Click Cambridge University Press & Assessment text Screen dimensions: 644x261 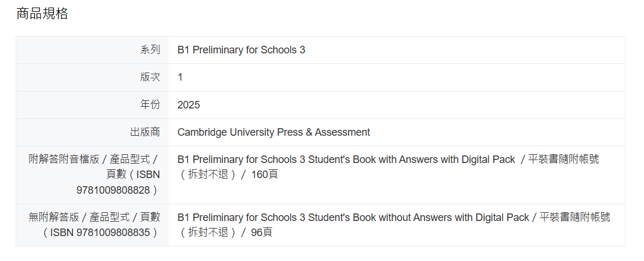click(273, 132)
